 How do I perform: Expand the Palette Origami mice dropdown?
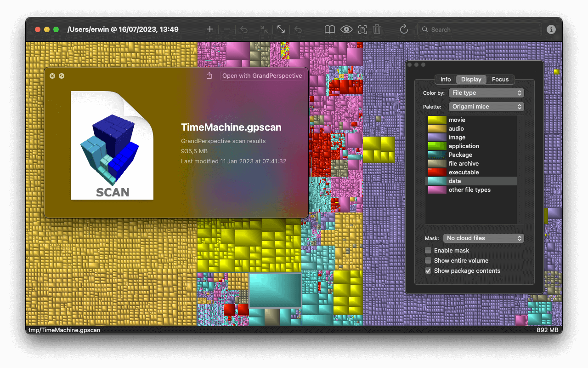point(486,107)
